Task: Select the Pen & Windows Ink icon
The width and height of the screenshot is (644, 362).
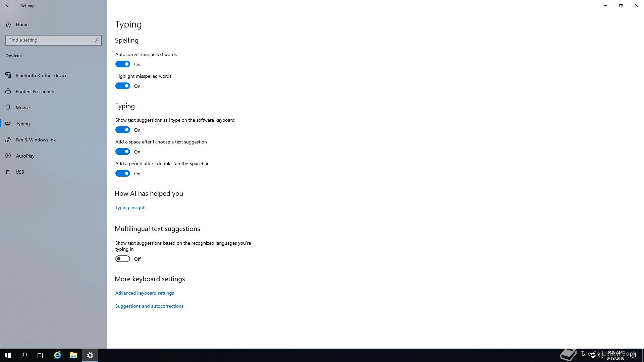Action: click(x=8, y=139)
